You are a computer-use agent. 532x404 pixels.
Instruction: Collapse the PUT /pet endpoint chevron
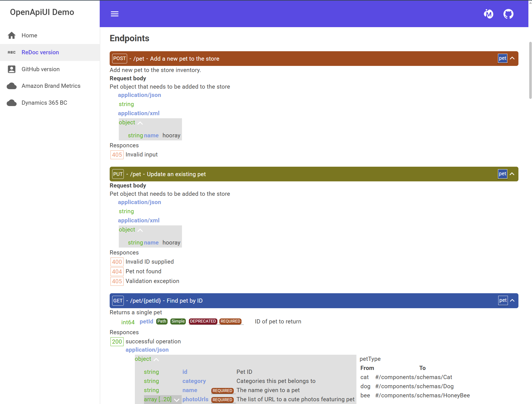coord(512,174)
